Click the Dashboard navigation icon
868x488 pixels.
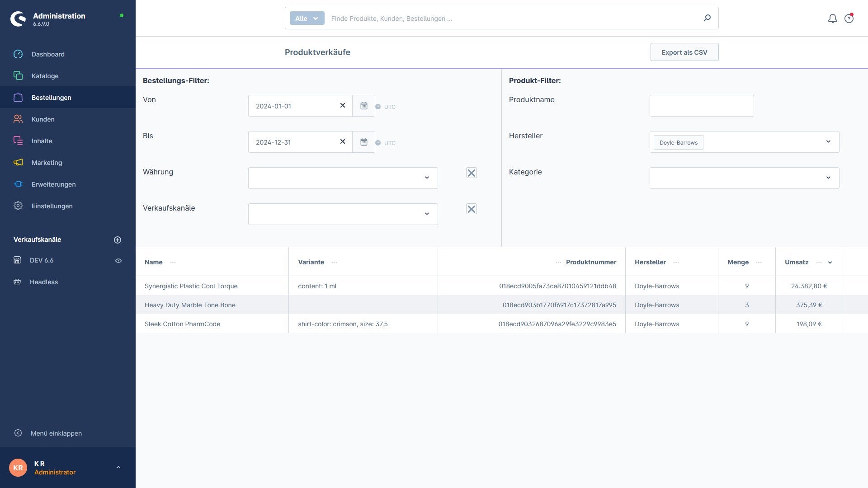pos(18,54)
